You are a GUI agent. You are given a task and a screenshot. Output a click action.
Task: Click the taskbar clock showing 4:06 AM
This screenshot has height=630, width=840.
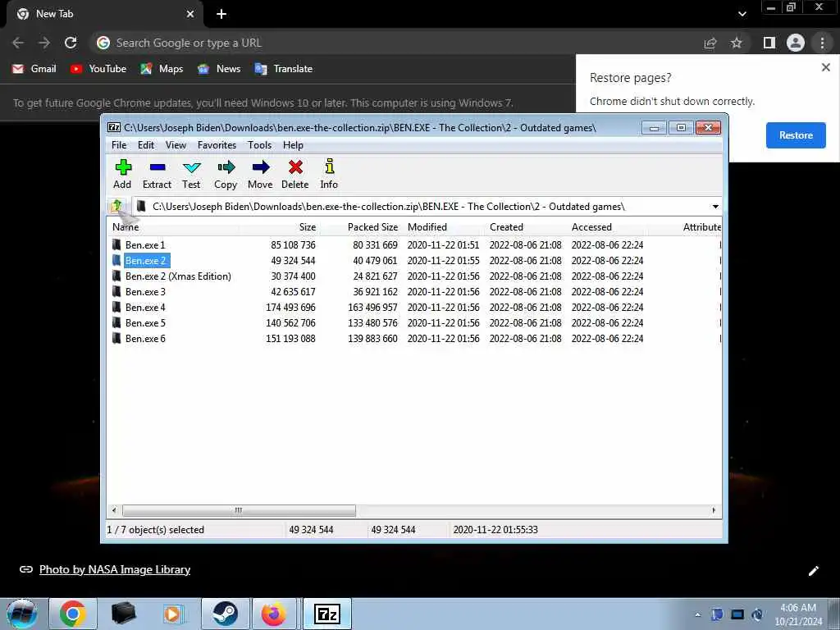click(797, 614)
